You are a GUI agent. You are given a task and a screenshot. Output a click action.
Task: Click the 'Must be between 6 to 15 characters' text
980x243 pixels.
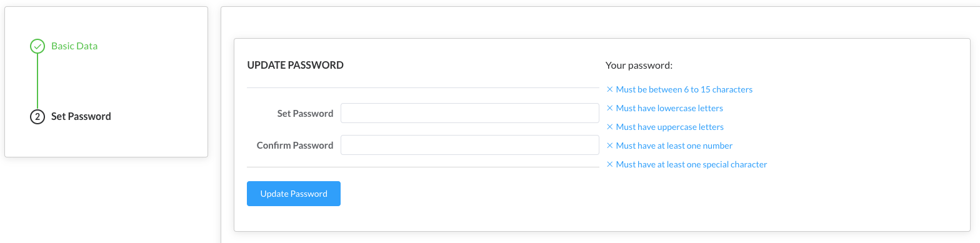[x=684, y=89]
